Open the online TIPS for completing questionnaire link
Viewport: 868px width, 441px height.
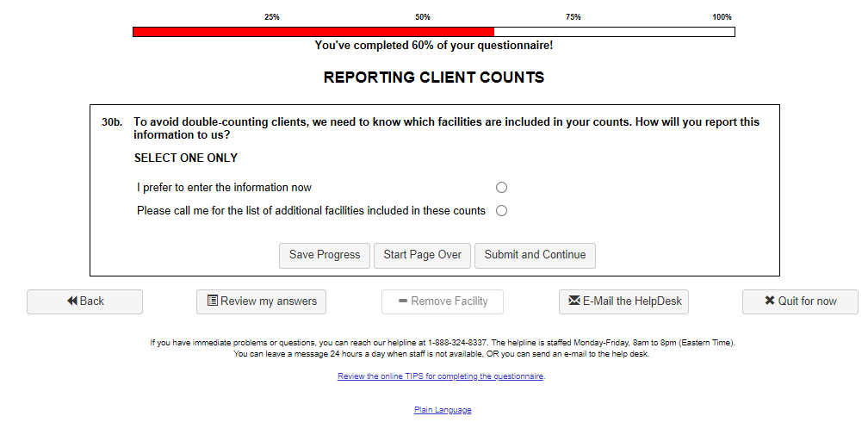(x=440, y=376)
